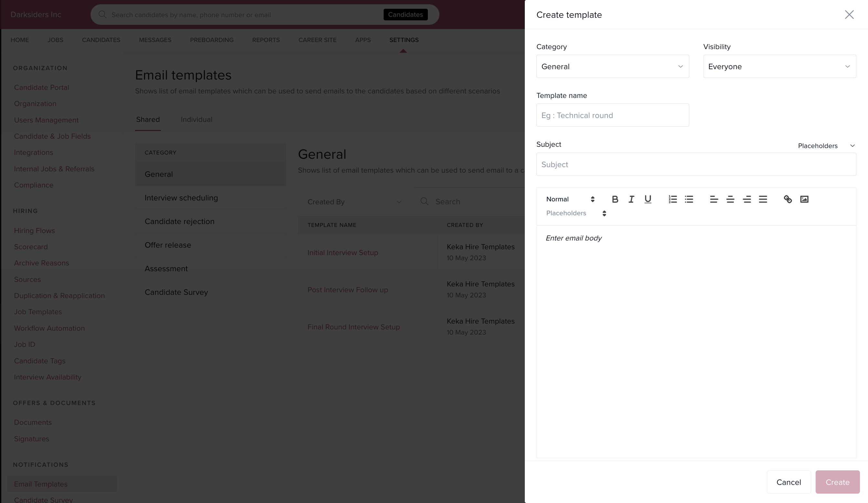Open the Normal text style dropdown

pos(570,199)
